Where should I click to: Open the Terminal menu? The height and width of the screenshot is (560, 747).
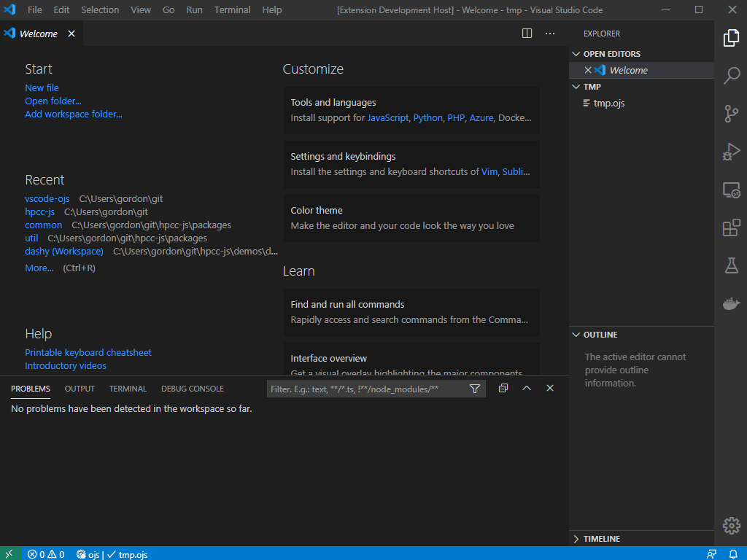click(x=232, y=10)
